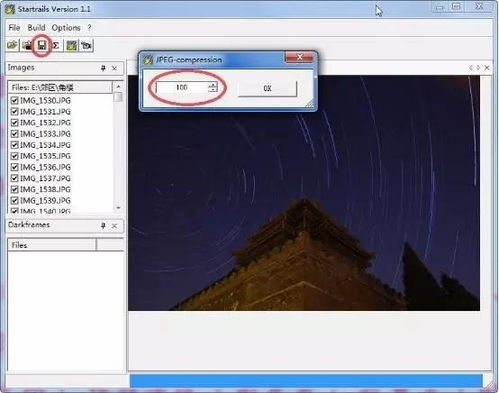Screen dimensions: 499x393
Task: Uncheck IMG_1530.JPG in file list
Action: pyautogui.click(x=14, y=100)
